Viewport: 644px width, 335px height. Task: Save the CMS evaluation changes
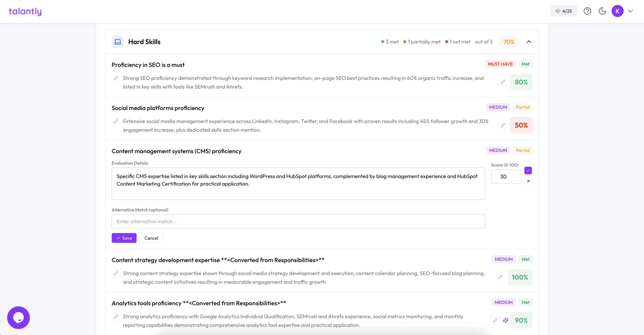tap(124, 238)
